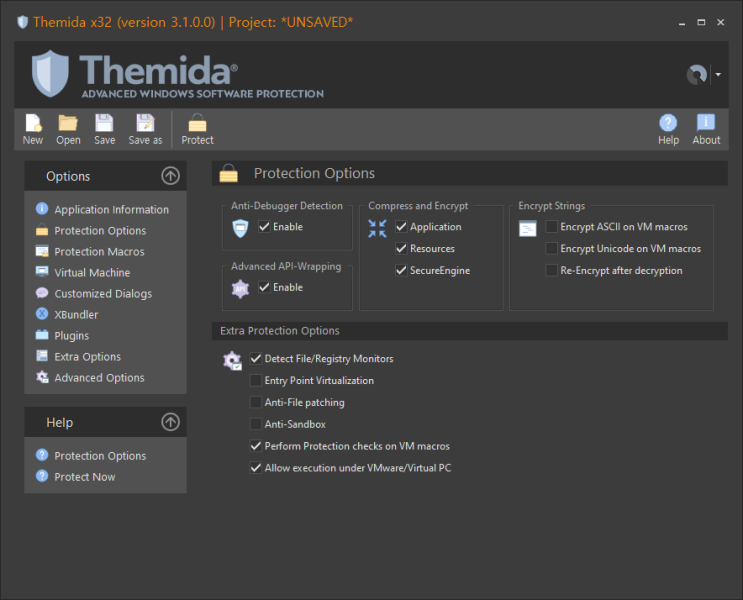Open Help from the toolbar

[668, 124]
